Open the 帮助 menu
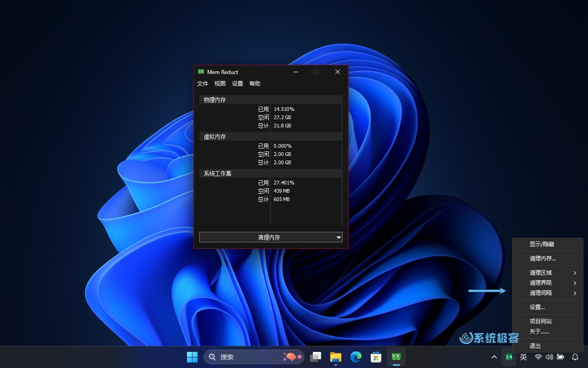 255,84
